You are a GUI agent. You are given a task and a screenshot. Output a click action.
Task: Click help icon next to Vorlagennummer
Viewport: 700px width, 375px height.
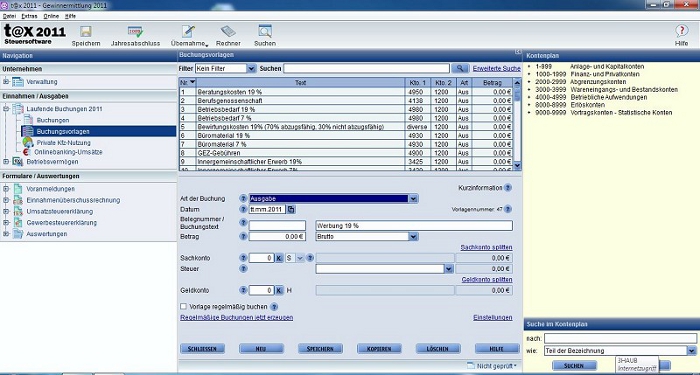coord(508,209)
